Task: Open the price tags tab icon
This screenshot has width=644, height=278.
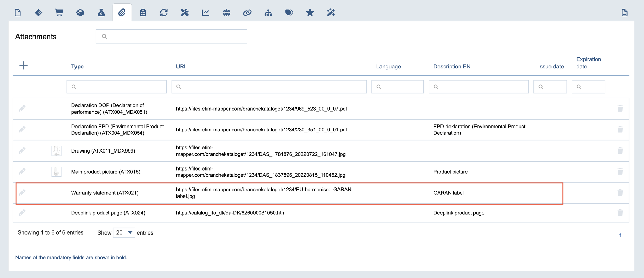Action: click(289, 13)
